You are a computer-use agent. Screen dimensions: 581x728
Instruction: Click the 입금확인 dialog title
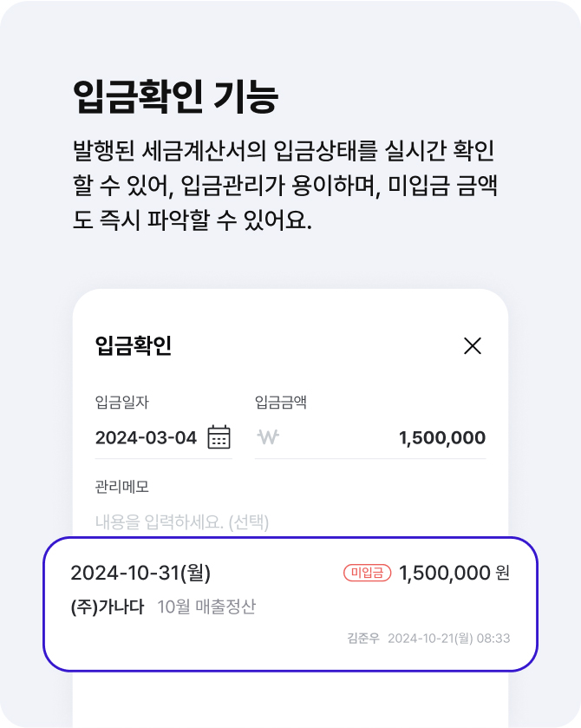pyautogui.click(x=134, y=346)
